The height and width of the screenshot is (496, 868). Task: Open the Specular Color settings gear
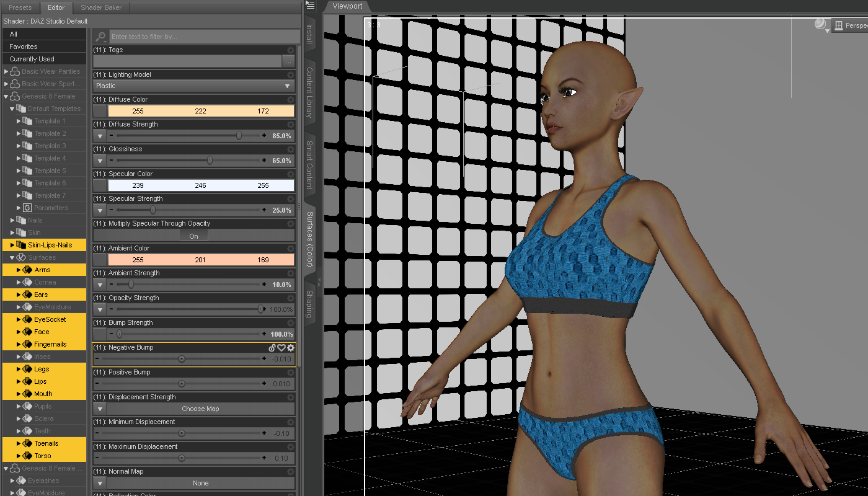pyautogui.click(x=291, y=174)
